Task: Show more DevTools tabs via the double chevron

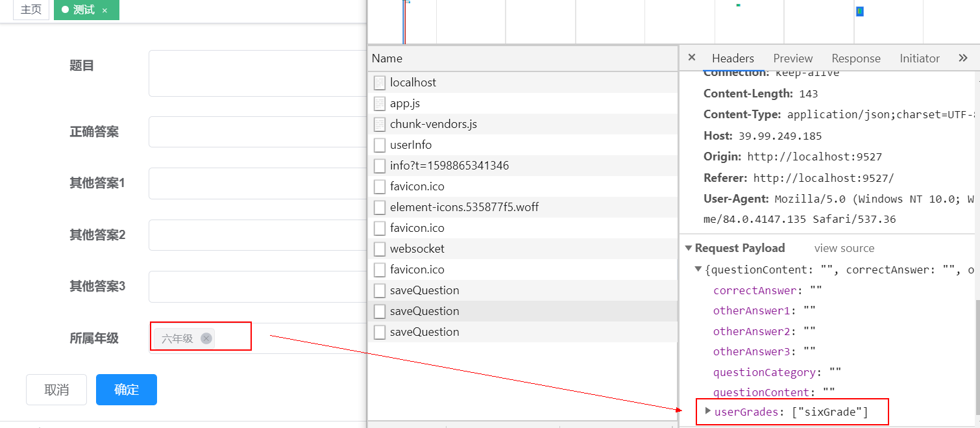Action: [963, 58]
